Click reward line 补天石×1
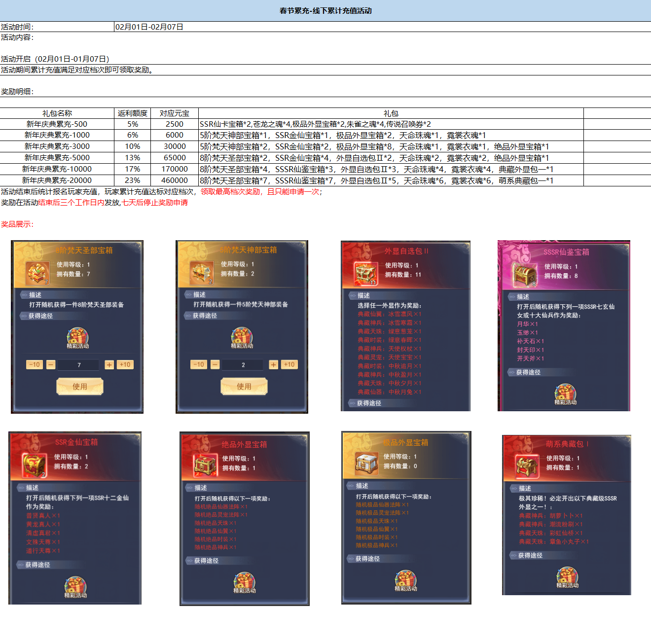 (530, 341)
